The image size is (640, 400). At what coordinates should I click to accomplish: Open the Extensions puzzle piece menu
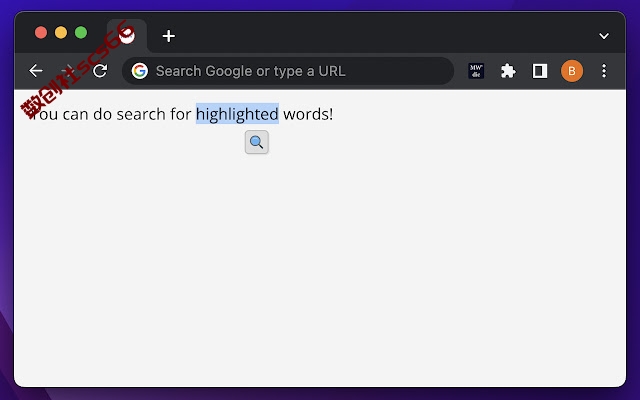(508, 71)
